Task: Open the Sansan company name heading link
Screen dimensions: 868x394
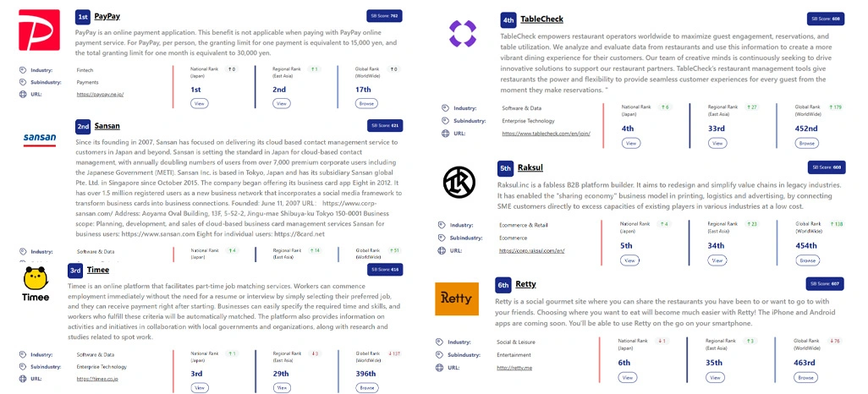Action: pyautogui.click(x=107, y=126)
